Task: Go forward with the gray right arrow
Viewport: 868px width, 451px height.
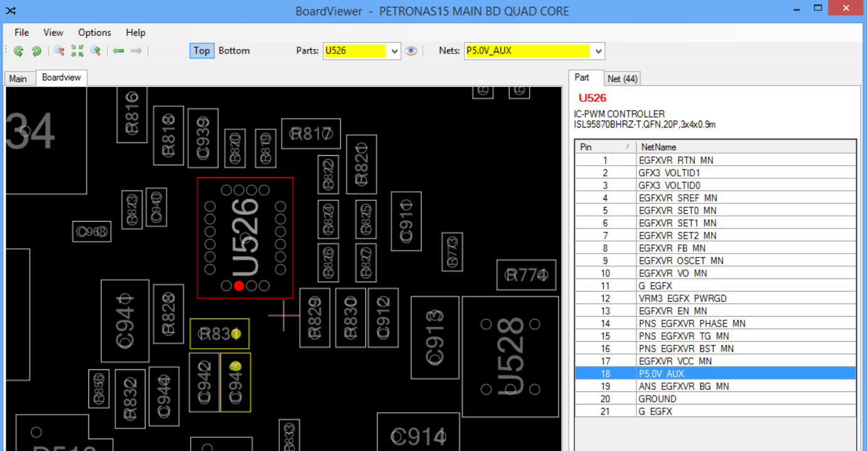Action: pos(136,51)
